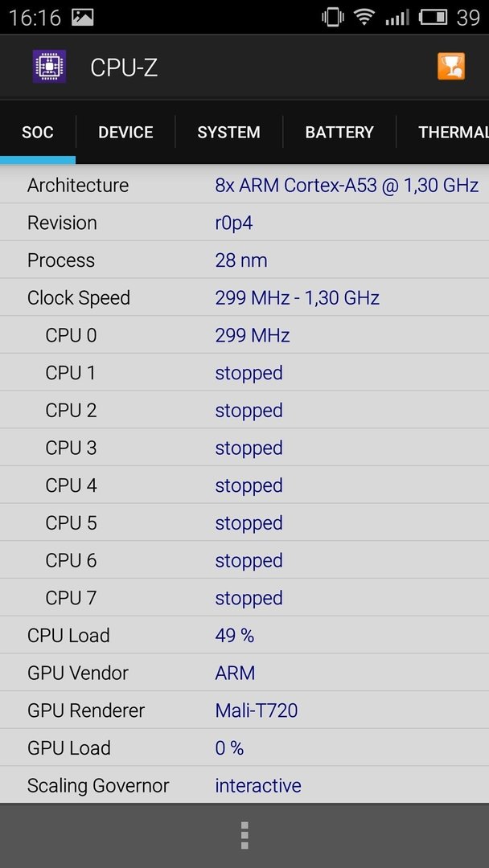
Task: Tap the CPU-Z title text
Action: point(124,68)
